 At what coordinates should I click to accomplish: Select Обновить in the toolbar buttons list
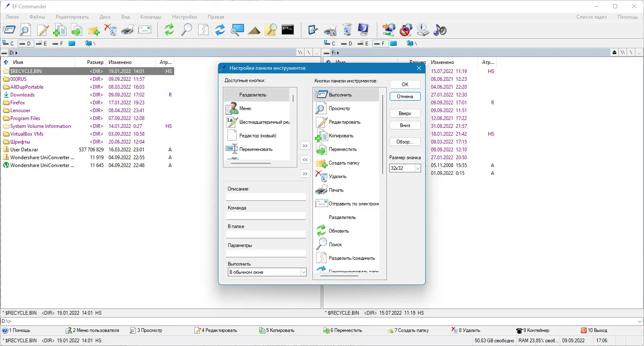(x=346, y=231)
